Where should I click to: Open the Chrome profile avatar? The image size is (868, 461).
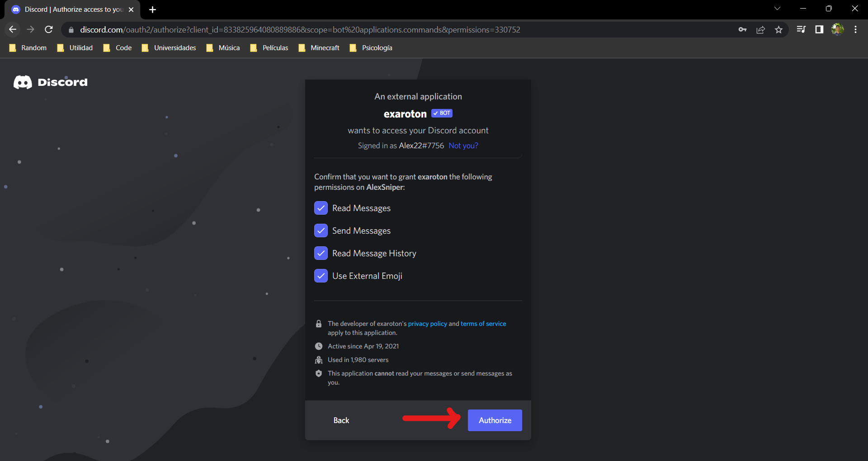(x=837, y=29)
